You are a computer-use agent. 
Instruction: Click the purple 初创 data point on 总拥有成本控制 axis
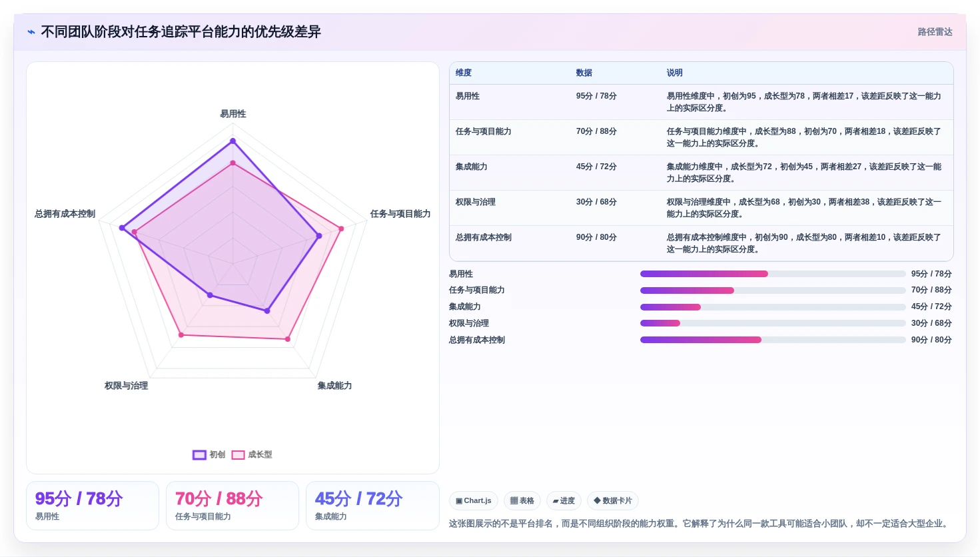coord(122,228)
